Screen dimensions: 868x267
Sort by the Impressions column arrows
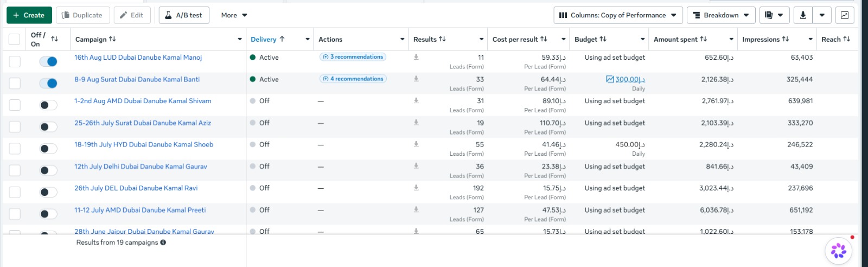(786, 39)
